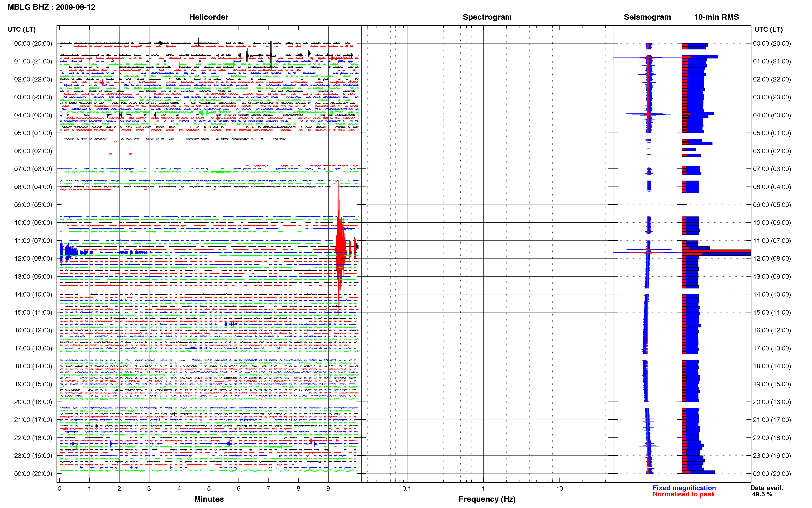Click left axis label 12:00 (08:00)
Viewport: 812px width, 508px height.
33,258
